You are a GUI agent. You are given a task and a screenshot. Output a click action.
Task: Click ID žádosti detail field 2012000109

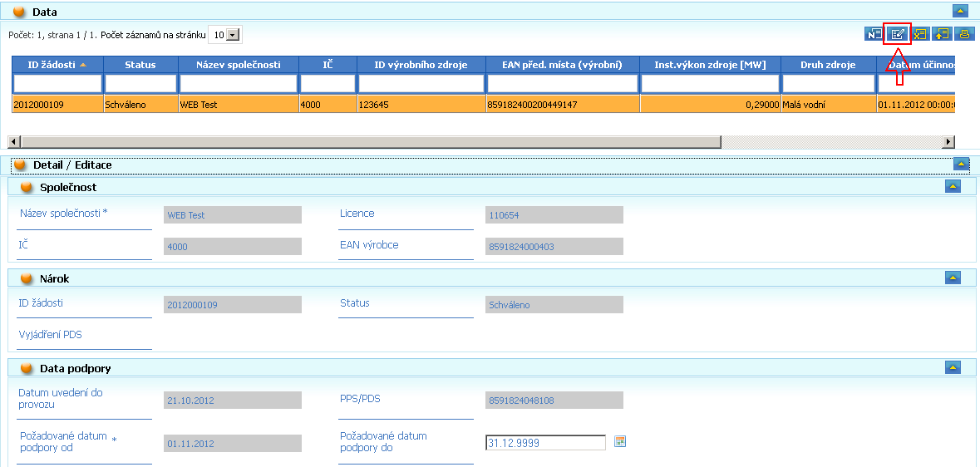[233, 304]
